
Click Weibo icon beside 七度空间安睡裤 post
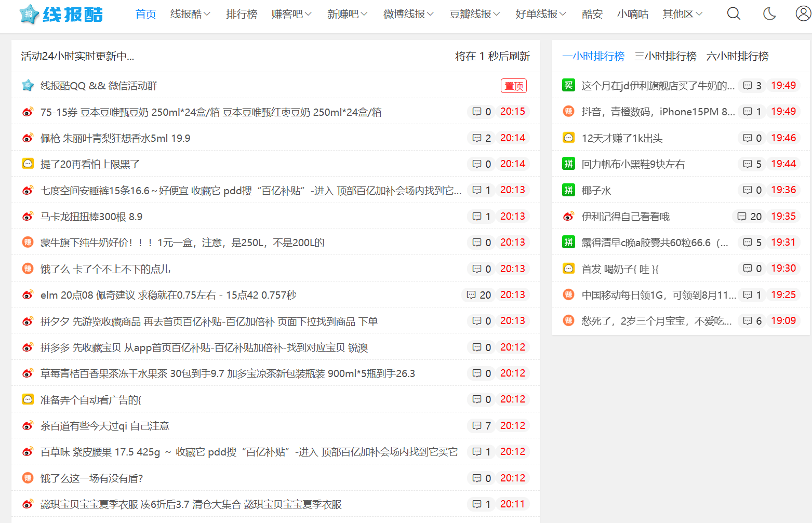[x=28, y=190]
